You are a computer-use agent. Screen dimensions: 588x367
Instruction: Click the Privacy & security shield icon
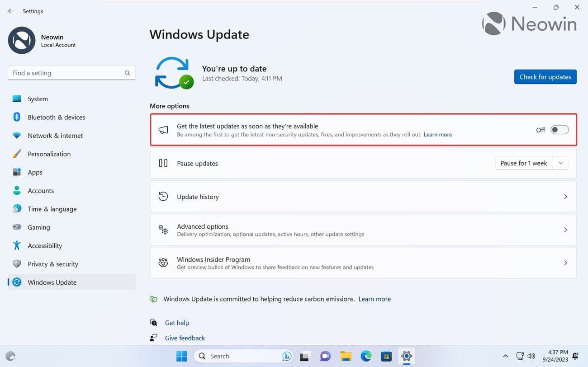tap(16, 264)
